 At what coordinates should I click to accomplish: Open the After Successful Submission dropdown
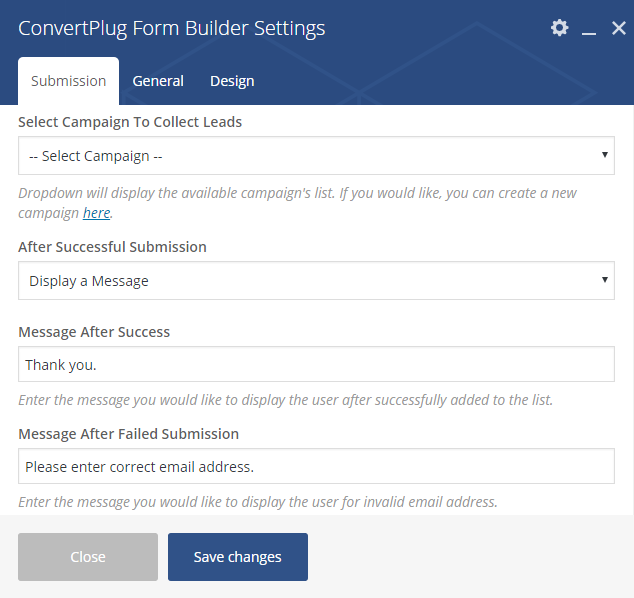pos(316,281)
